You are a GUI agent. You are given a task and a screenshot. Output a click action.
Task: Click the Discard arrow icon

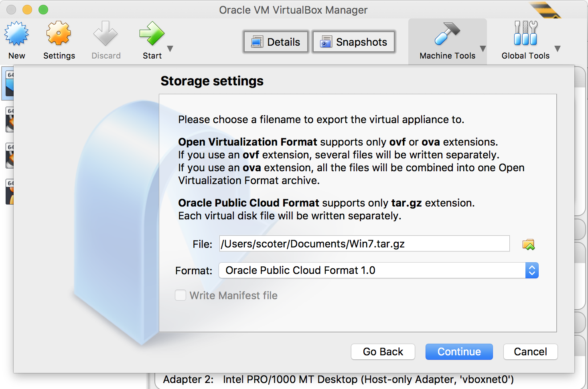coord(105,34)
